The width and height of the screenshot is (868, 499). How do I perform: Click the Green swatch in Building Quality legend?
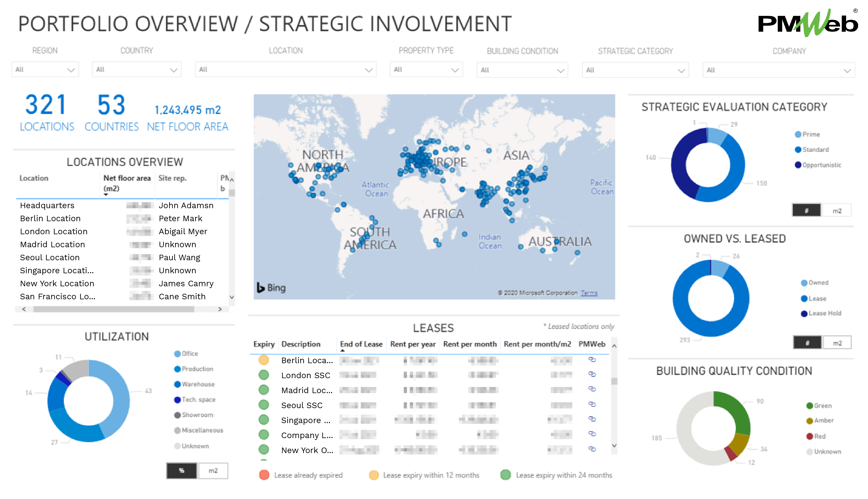[x=809, y=405]
